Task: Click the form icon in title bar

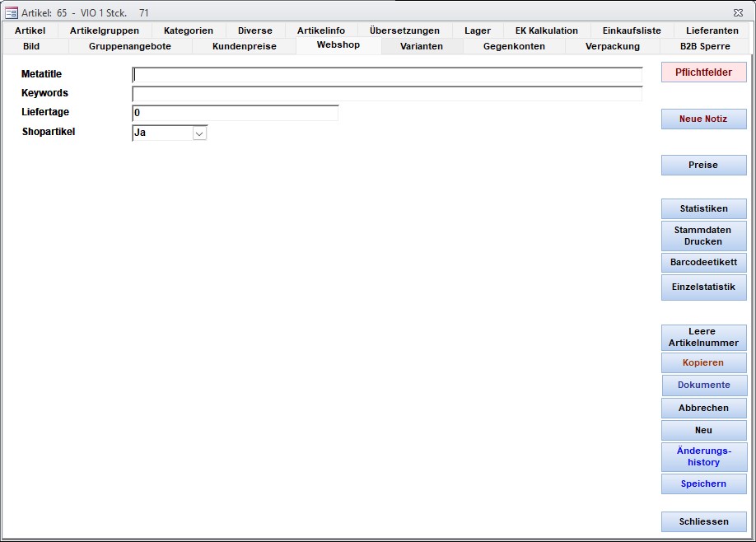Action: (x=12, y=12)
